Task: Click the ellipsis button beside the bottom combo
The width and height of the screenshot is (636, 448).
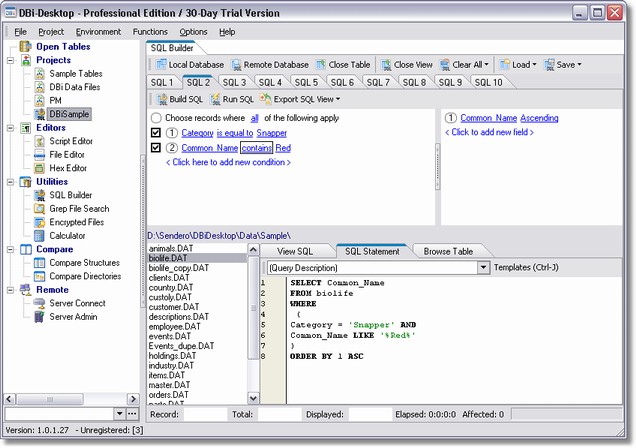Action: (x=132, y=414)
